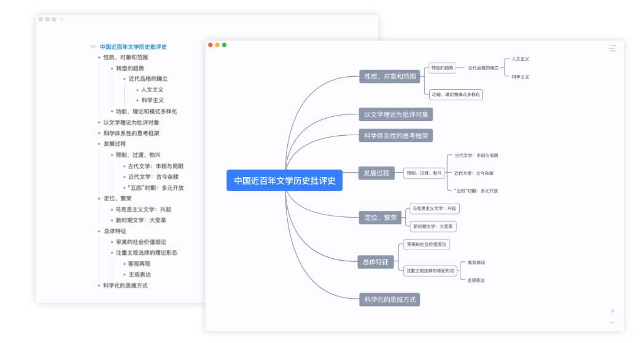The image size is (644, 343).
Task: Zoom out with the minus icon
Action: [612, 323]
